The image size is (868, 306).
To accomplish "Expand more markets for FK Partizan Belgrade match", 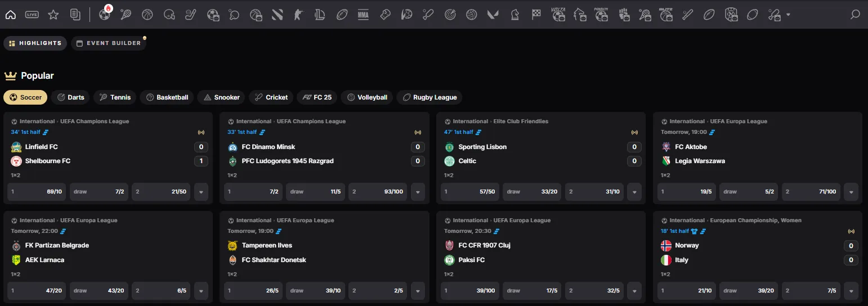I will 201,291.
